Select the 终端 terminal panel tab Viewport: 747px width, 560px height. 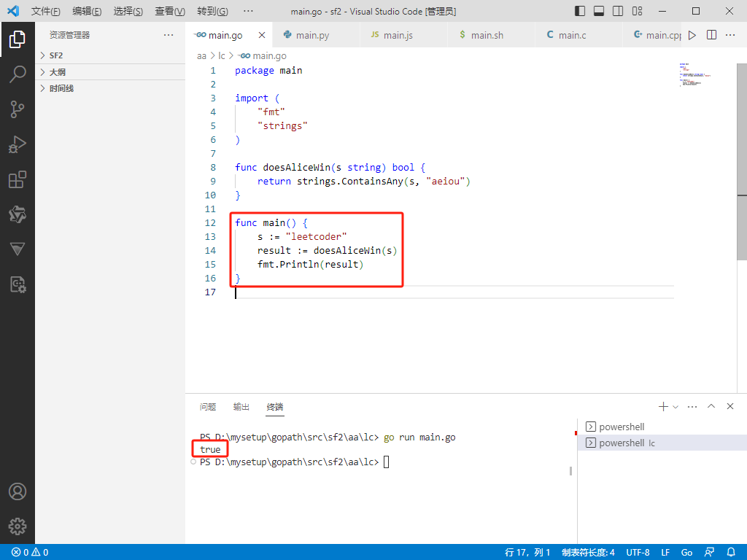click(x=275, y=407)
